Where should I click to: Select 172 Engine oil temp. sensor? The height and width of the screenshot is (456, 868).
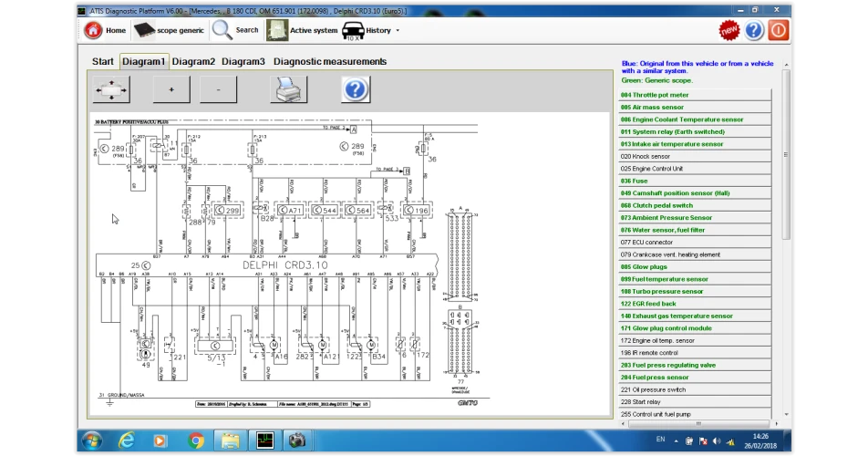695,340
